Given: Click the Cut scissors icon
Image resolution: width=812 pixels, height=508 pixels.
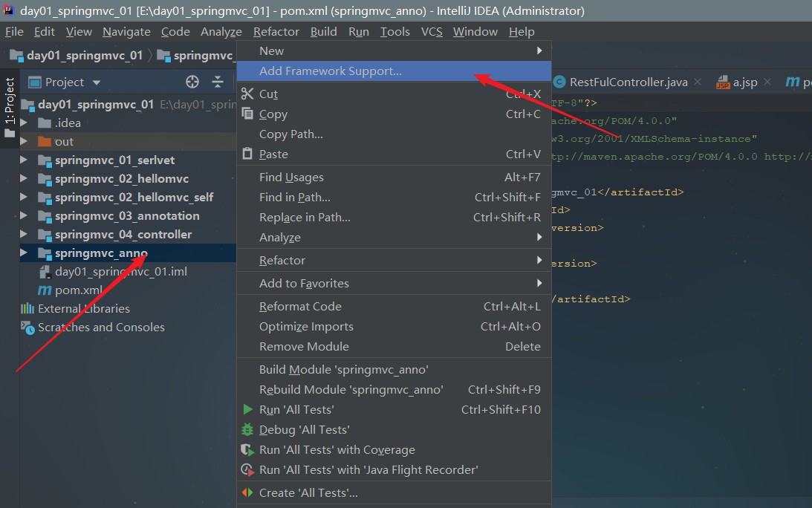Looking at the screenshot, I should tap(247, 94).
